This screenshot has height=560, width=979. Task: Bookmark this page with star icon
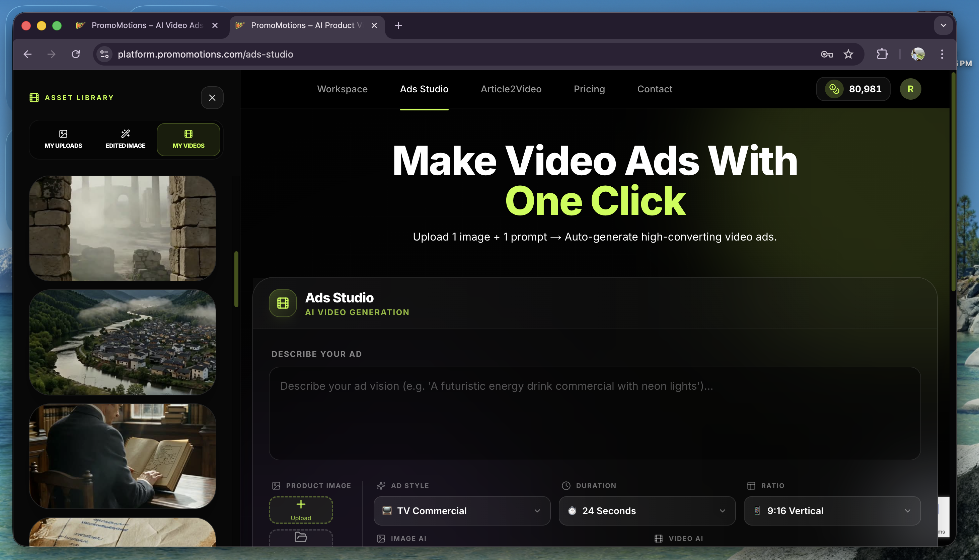click(x=848, y=54)
